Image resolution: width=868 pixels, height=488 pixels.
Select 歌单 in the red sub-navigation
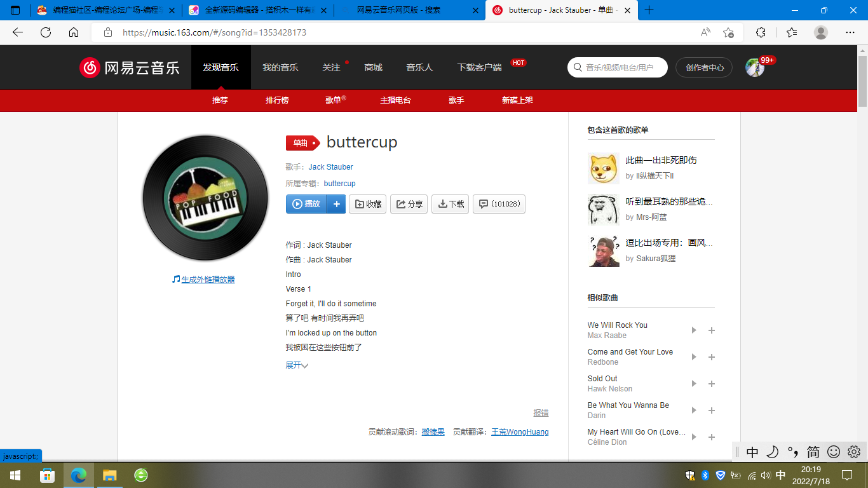tap(335, 100)
